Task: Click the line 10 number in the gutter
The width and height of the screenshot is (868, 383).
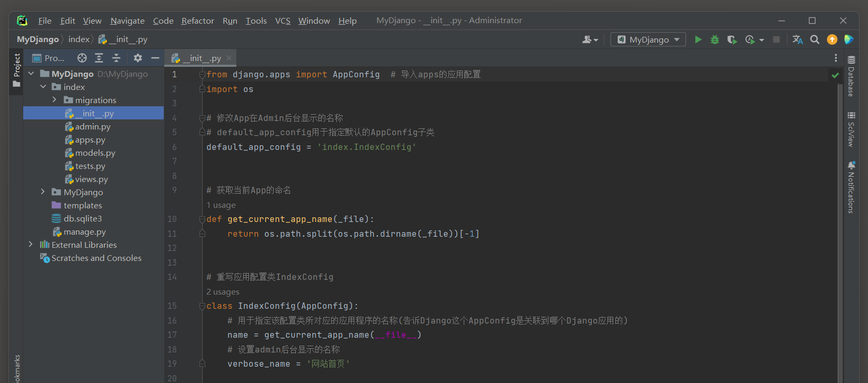Action: coord(172,219)
